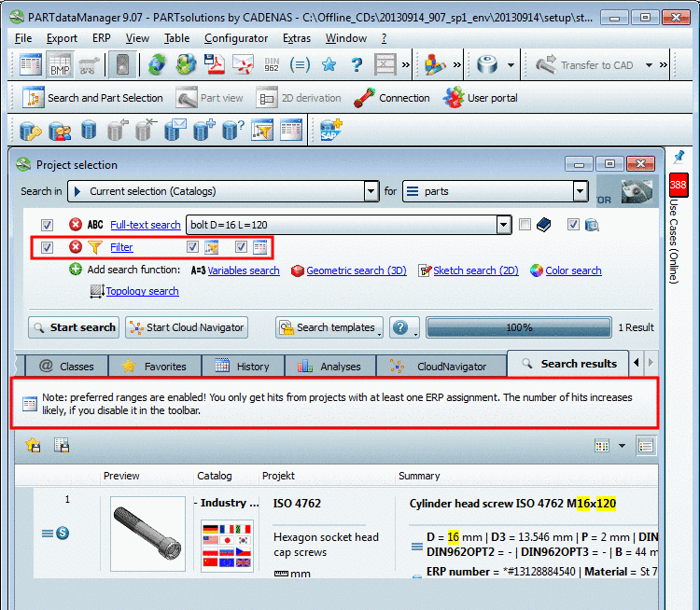Viewport: 700px width, 610px height.
Task: Toggle the Filter row checkbox
Action: 47,247
